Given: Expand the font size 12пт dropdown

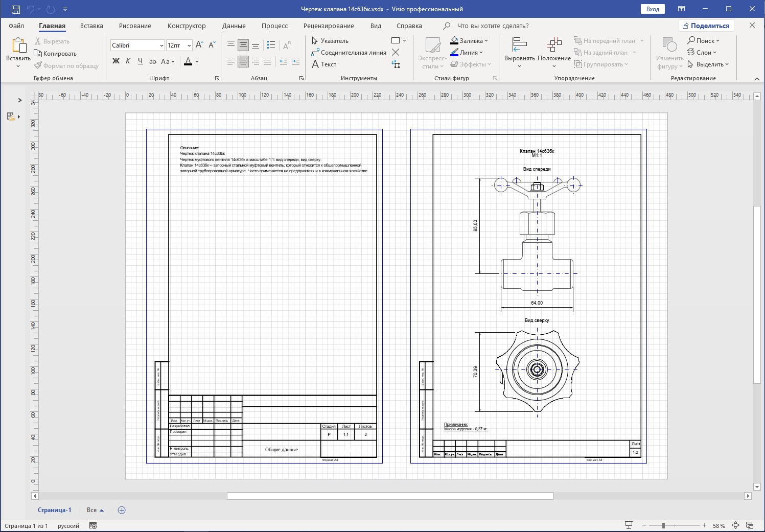Looking at the screenshot, I should click(189, 45).
